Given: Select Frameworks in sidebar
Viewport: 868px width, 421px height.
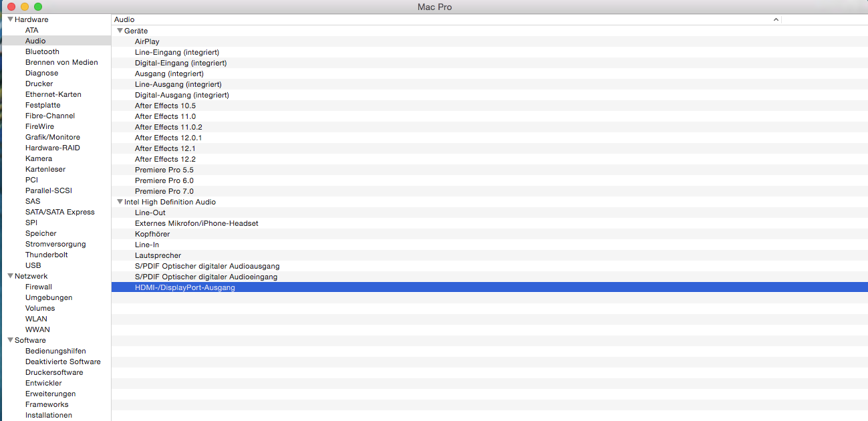Looking at the screenshot, I should 47,404.
